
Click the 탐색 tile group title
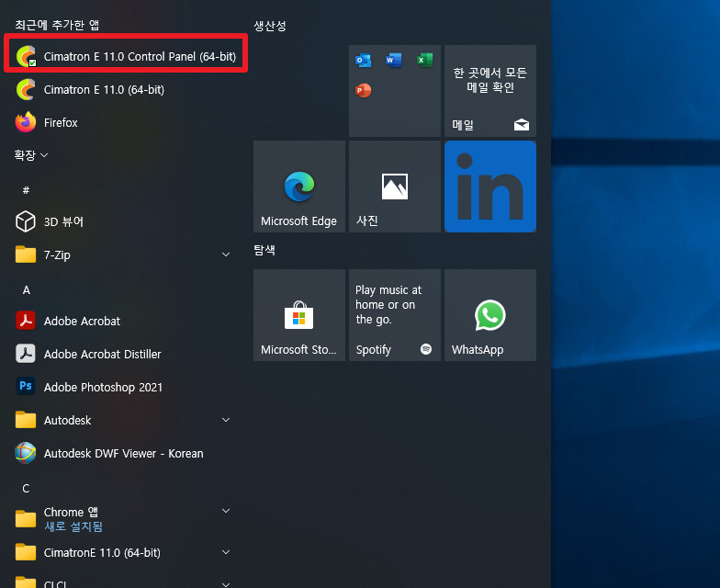(264, 250)
